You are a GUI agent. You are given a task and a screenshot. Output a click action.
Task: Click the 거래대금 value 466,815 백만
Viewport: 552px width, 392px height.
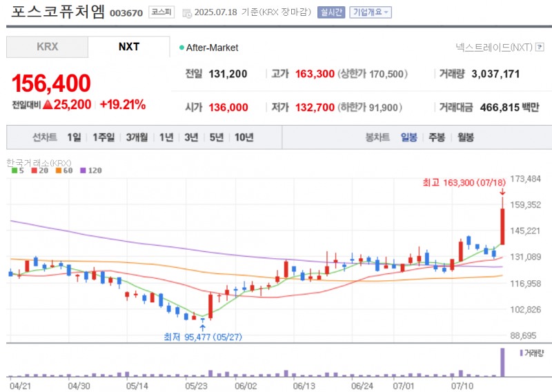509,107
